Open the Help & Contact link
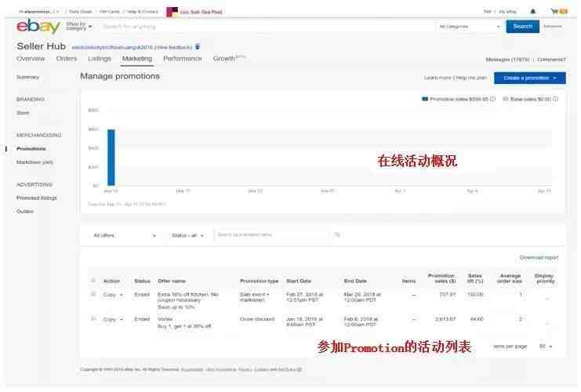 click(142, 12)
